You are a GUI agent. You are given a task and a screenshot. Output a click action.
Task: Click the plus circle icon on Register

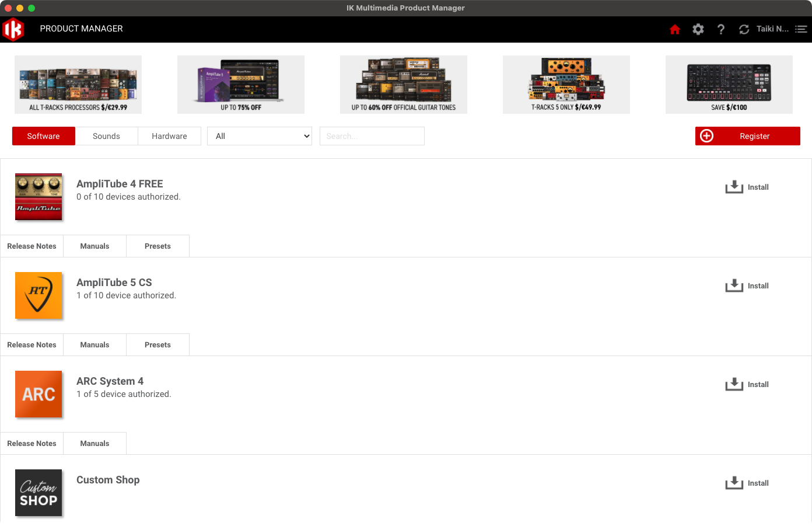pos(706,136)
